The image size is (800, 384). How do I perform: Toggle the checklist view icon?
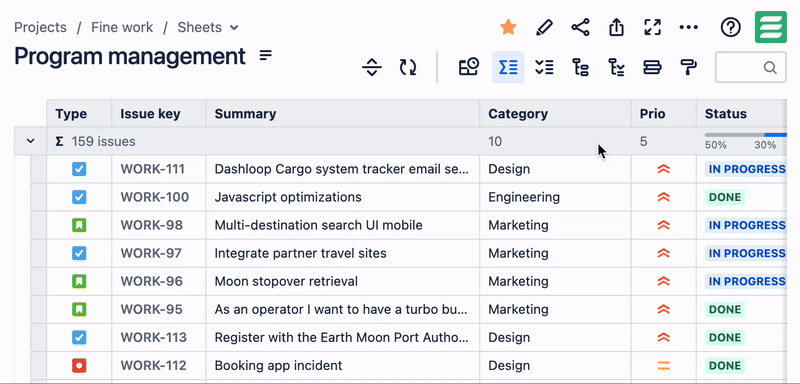[x=544, y=67]
